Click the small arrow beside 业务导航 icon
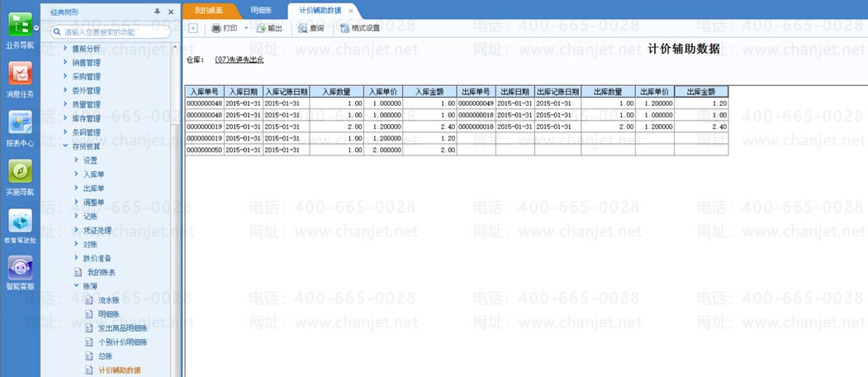 [36, 26]
